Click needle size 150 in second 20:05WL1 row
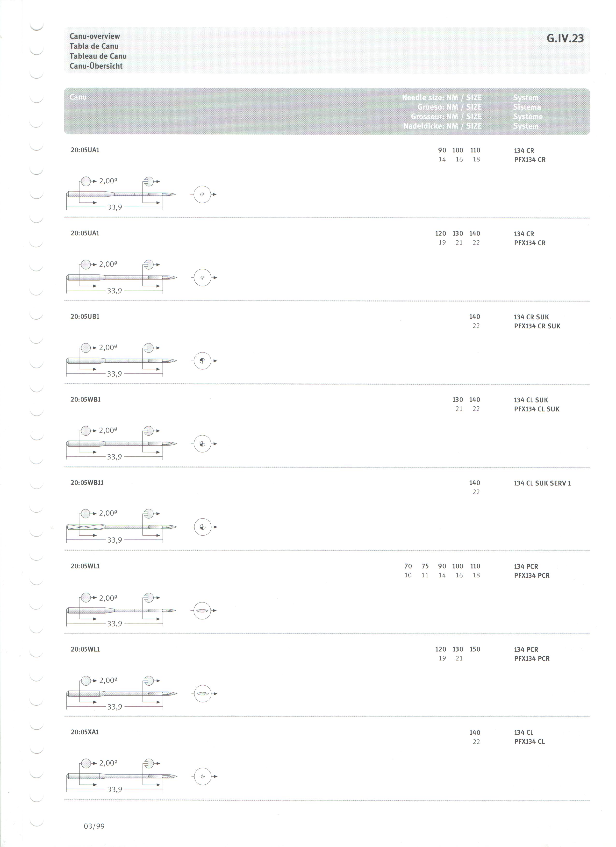Image resolution: width=616 pixels, height=847 pixels. pyautogui.click(x=475, y=649)
